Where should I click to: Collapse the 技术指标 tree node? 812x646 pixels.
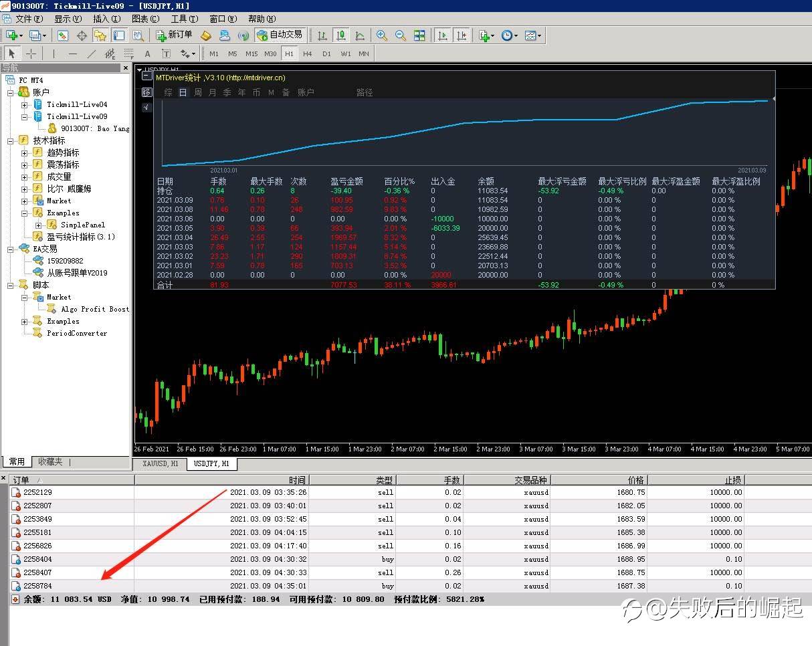11,140
